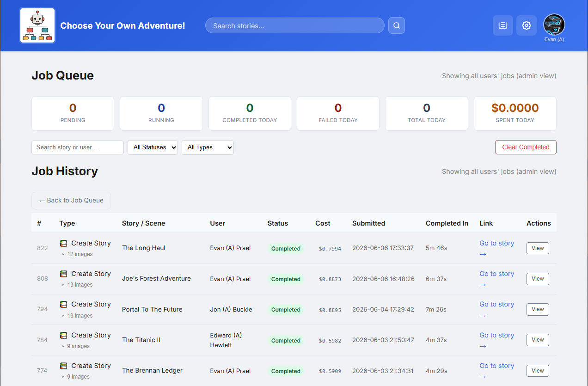The image size is (588, 386).
Task: Expand 13 images under Joe's Forest Adventure
Action: tap(77, 285)
